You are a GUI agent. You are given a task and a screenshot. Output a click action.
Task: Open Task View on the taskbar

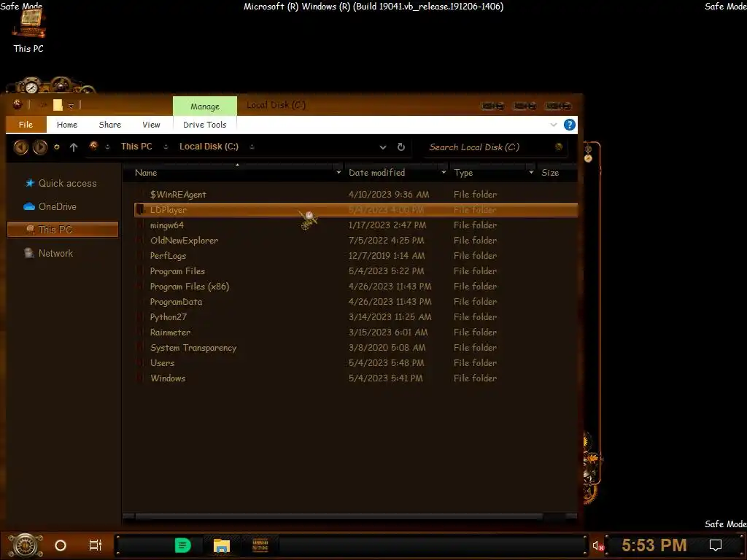(x=96, y=545)
